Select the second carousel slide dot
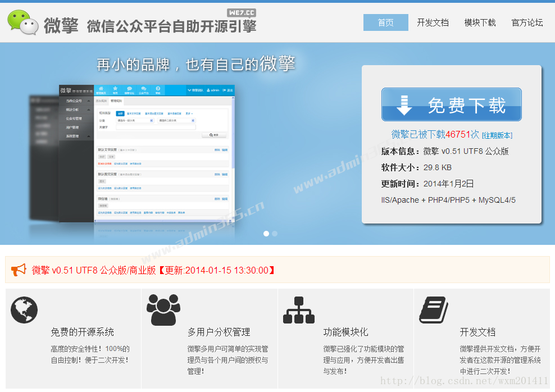The height and width of the screenshot is (392, 555). pyautogui.click(x=275, y=234)
